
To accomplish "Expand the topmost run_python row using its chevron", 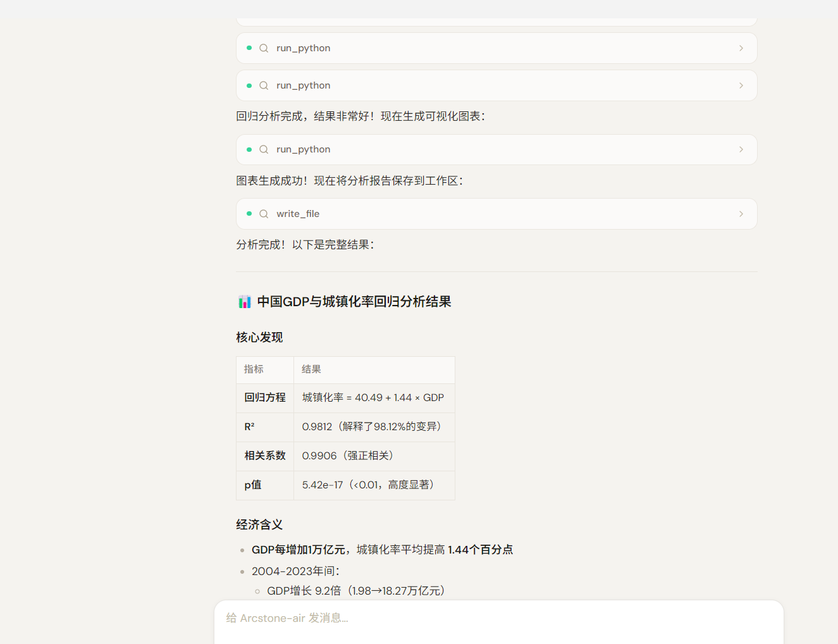I will coord(741,48).
